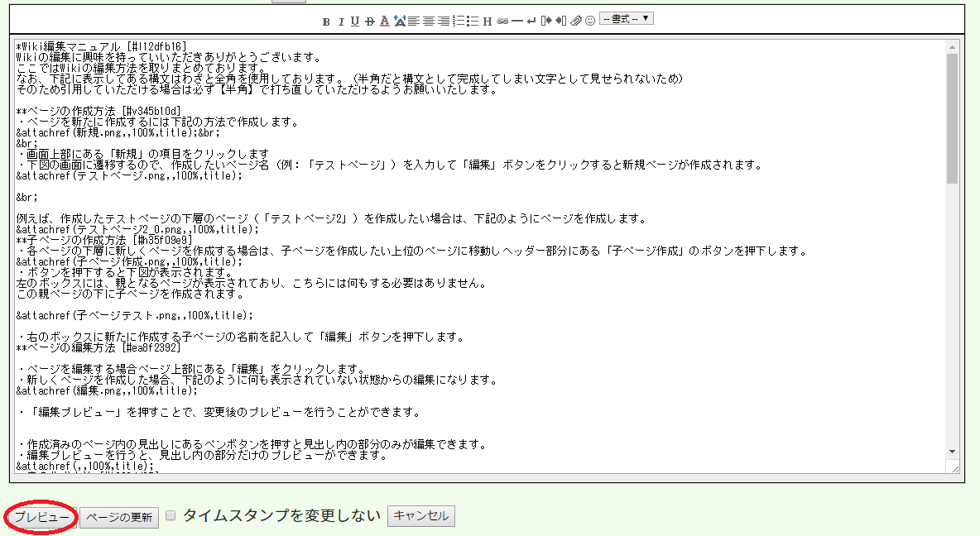Align text to the right
The height and width of the screenshot is (536, 980).
(x=443, y=21)
